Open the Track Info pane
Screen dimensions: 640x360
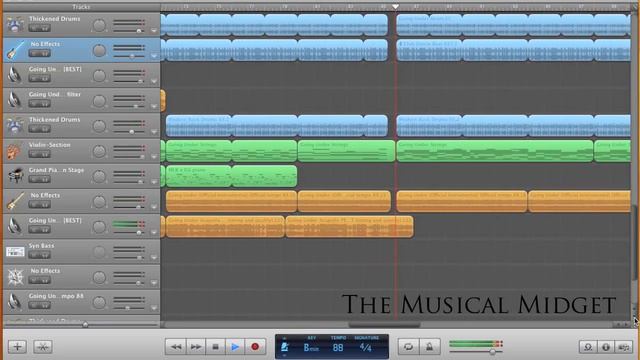point(606,347)
